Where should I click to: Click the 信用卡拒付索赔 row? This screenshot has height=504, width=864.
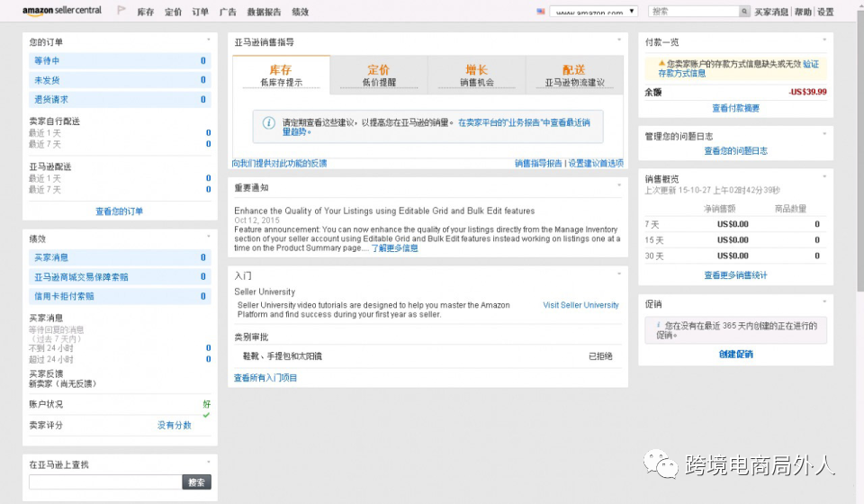tap(120, 296)
